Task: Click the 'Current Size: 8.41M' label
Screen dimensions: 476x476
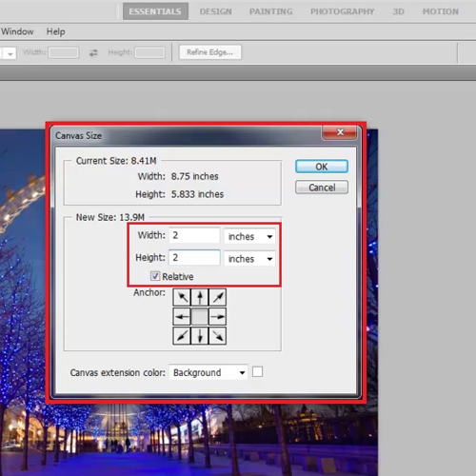Action: pos(116,161)
